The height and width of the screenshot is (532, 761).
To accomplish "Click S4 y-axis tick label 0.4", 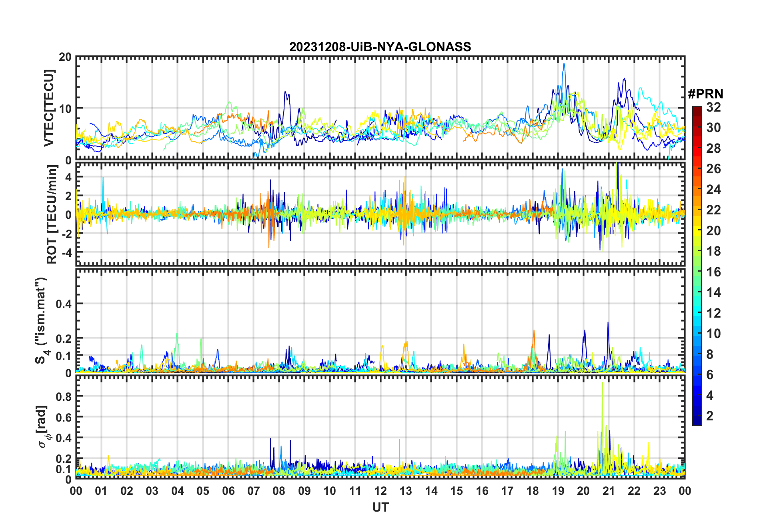I will pyautogui.click(x=64, y=304).
